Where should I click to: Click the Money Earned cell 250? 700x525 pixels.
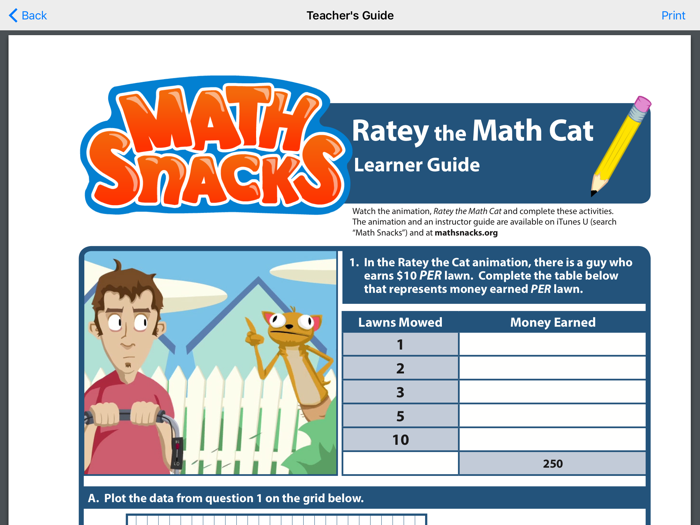(x=553, y=463)
